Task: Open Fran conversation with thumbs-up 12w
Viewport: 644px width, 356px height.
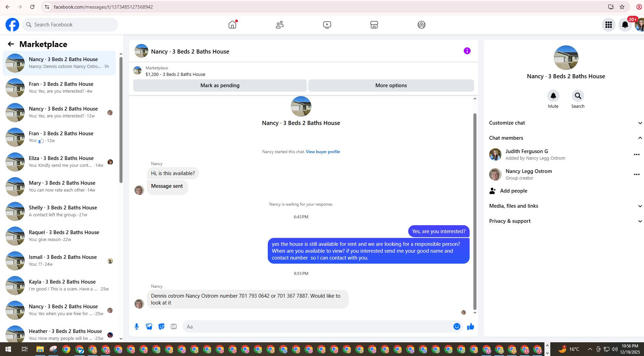Action: coord(59,137)
